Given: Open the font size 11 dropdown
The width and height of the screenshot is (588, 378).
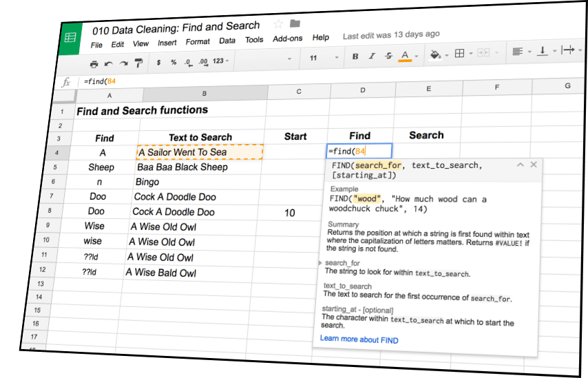Looking at the screenshot, I should 324,57.
